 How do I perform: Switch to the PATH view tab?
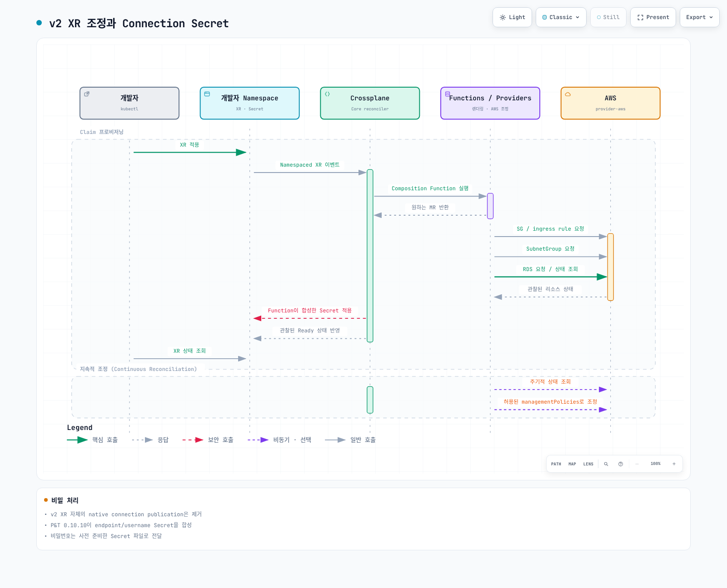pyautogui.click(x=556, y=464)
